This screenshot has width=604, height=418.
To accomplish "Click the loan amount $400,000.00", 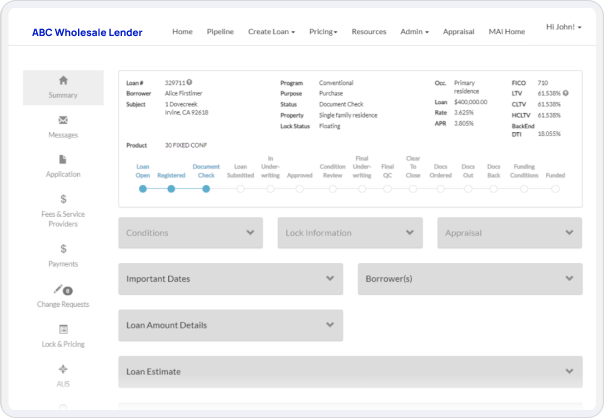I will [471, 102].
